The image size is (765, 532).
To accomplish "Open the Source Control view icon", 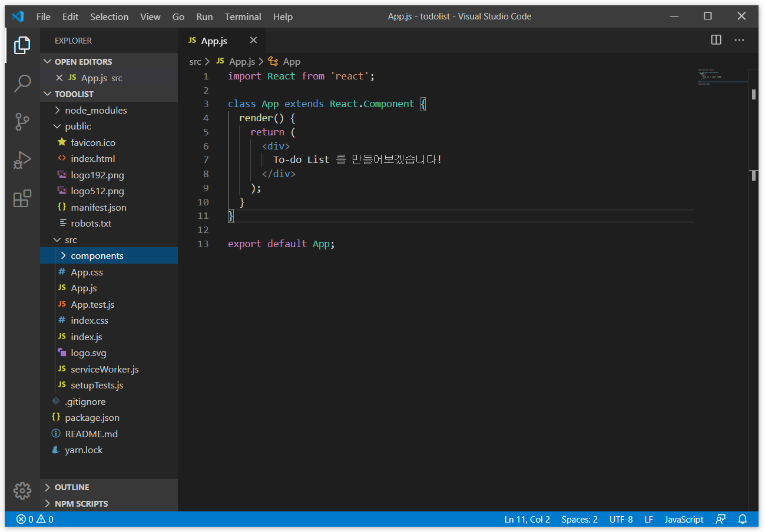I will [22, 122].
